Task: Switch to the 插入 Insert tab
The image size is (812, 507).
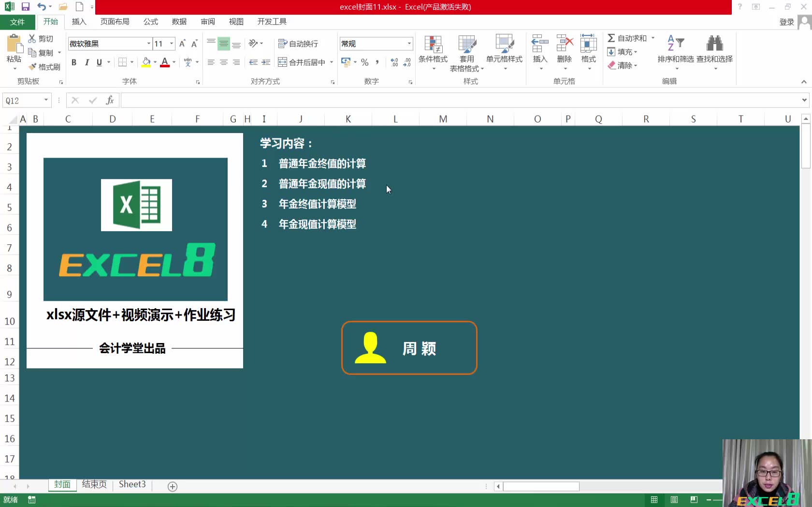Action: [79, 22]
